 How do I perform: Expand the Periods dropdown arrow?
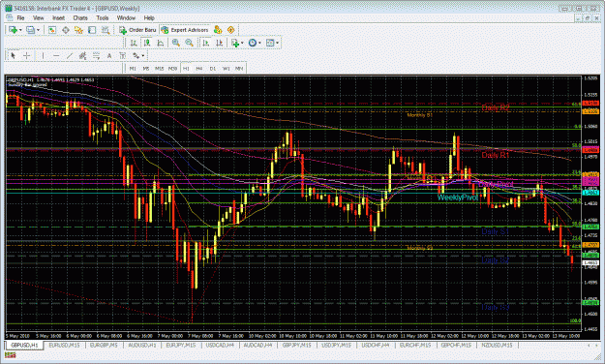[x=259, y=44]
